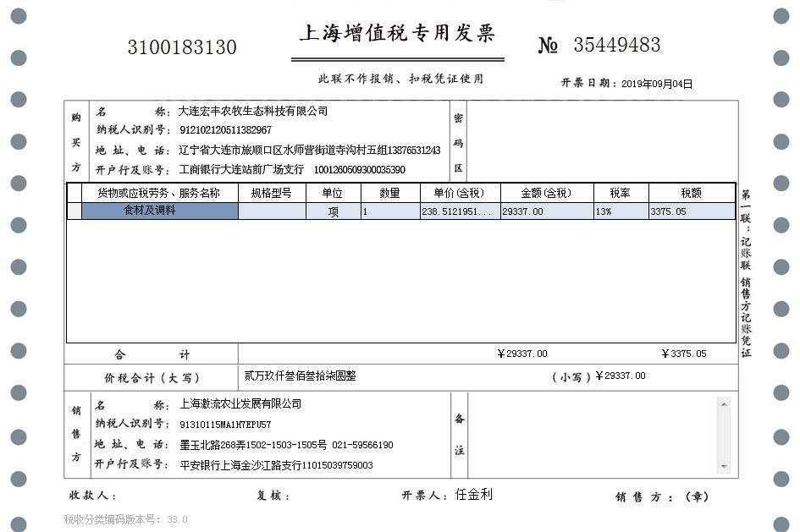800x532 pixels.
Task: Click the invoice date 2019年09月04日
Action: pyautogui.click(x=657, y=84)
